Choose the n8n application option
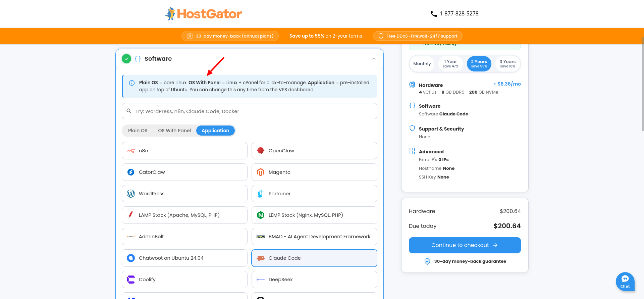This screenshot has height=299, width=644. 184,151
